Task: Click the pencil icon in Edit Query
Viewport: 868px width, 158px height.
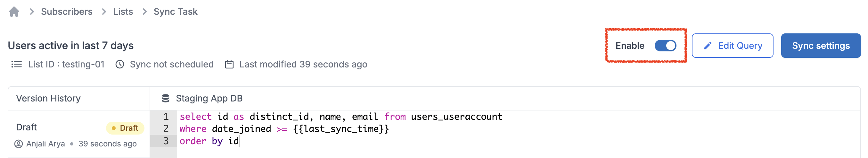Action: click(708, 46)
